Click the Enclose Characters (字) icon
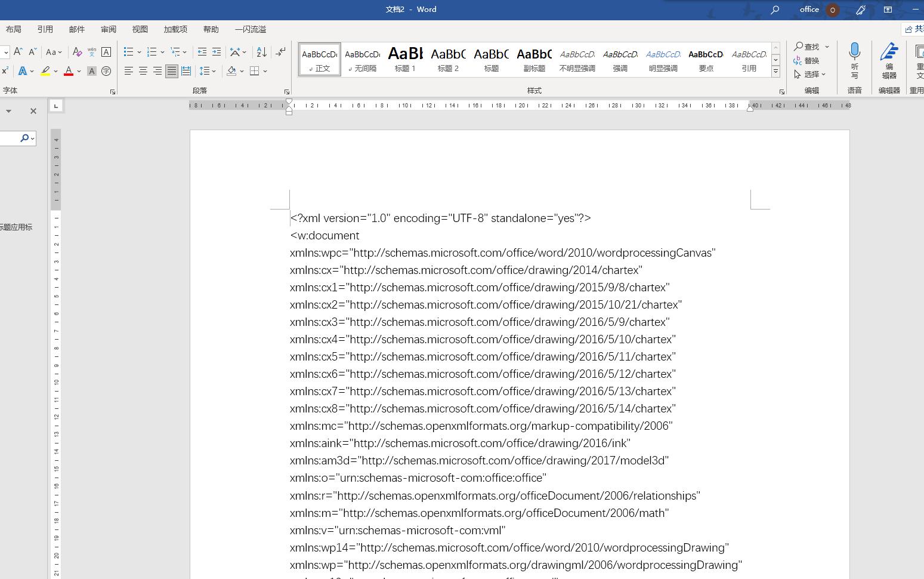924x579 pixels. pyautogui.click(x=106, y=71)
